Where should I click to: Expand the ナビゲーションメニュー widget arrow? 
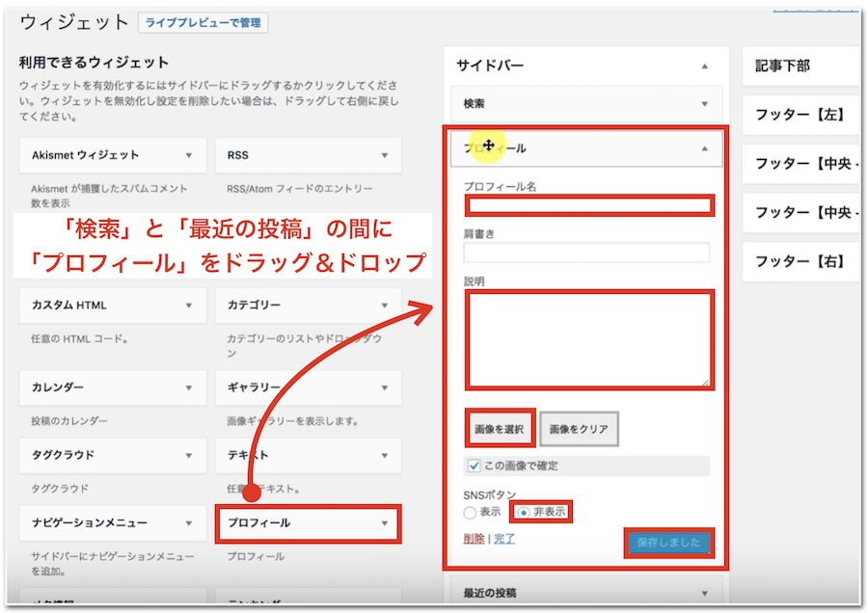tap(188, 523)
